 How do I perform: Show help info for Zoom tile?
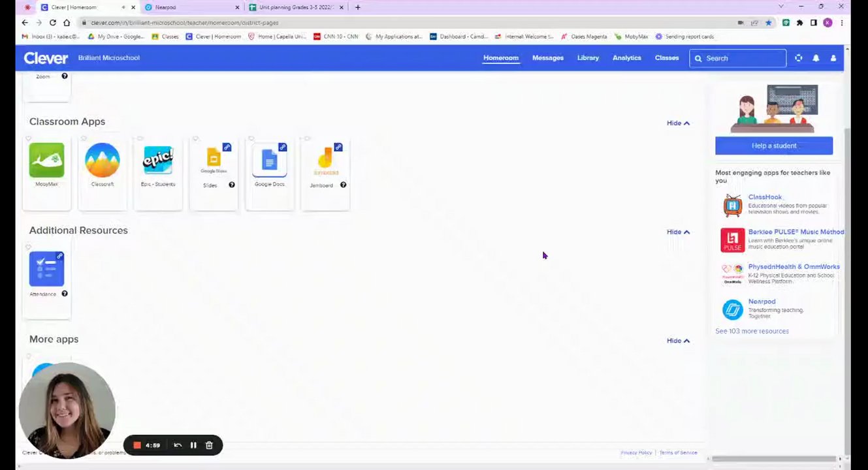64,76
